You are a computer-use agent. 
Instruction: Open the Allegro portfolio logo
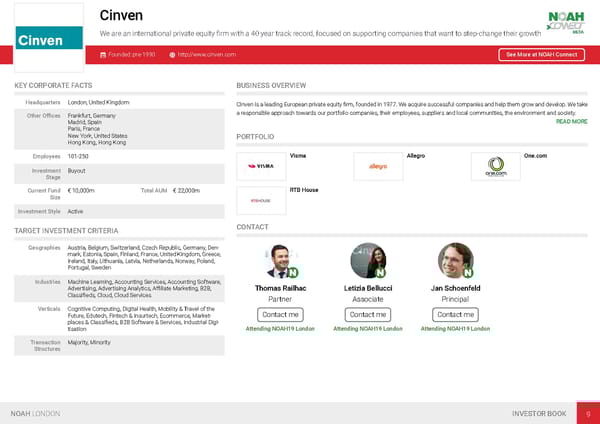click(378, 166)
